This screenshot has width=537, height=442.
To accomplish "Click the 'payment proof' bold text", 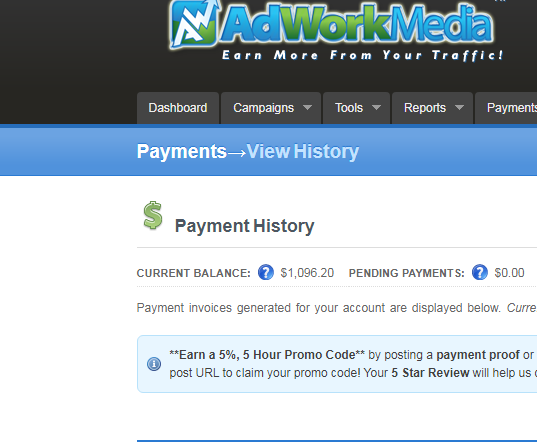I will [x=478, y=355].
